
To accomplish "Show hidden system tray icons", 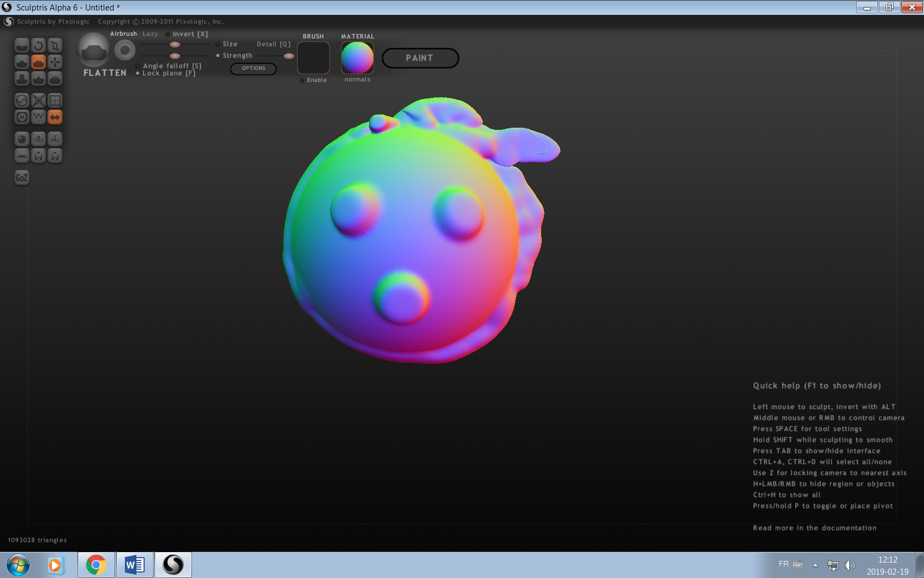I will coord(815,565).
